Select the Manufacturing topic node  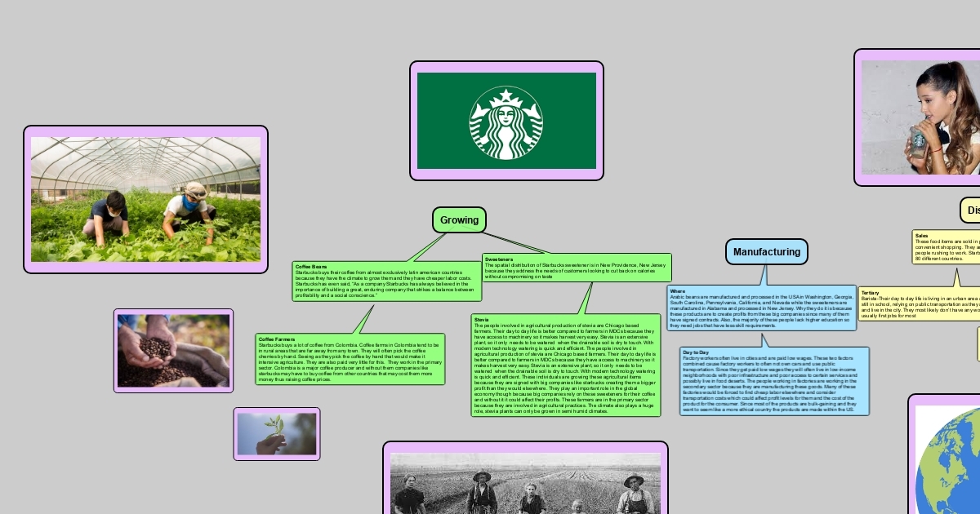[x=766, y=252]
